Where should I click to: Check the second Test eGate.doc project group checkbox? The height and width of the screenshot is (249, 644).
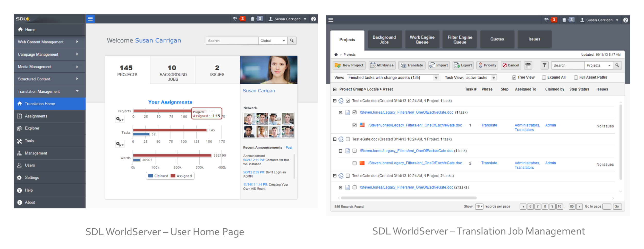click(x=348, y=139)
